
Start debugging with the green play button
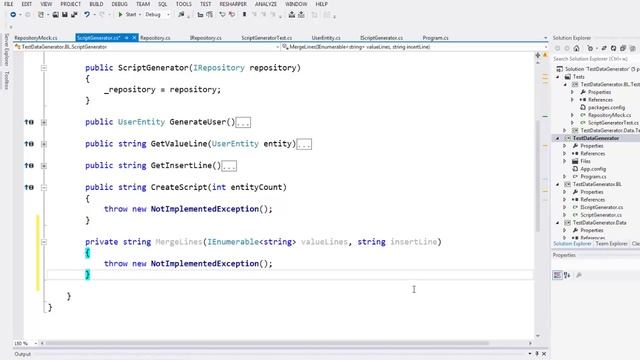(x=120, y=15)
